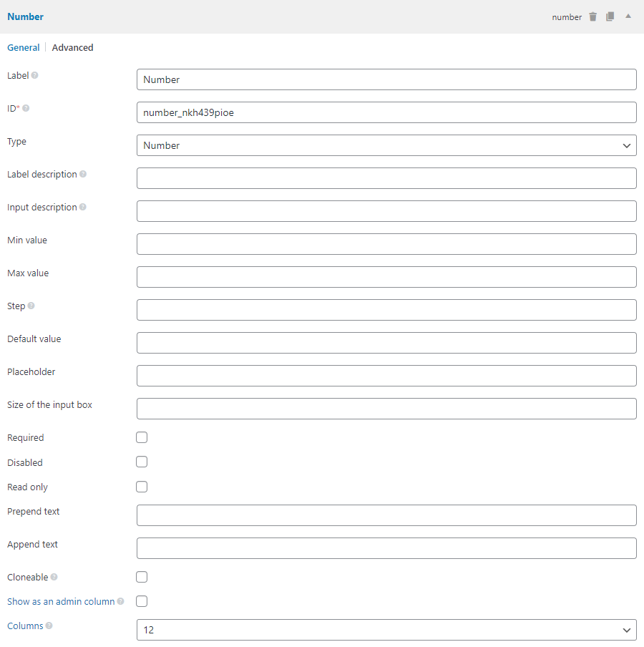The image size is (644, 647).
Task: Open the Columns dropdown set to 12
Action: click(386, 630)
